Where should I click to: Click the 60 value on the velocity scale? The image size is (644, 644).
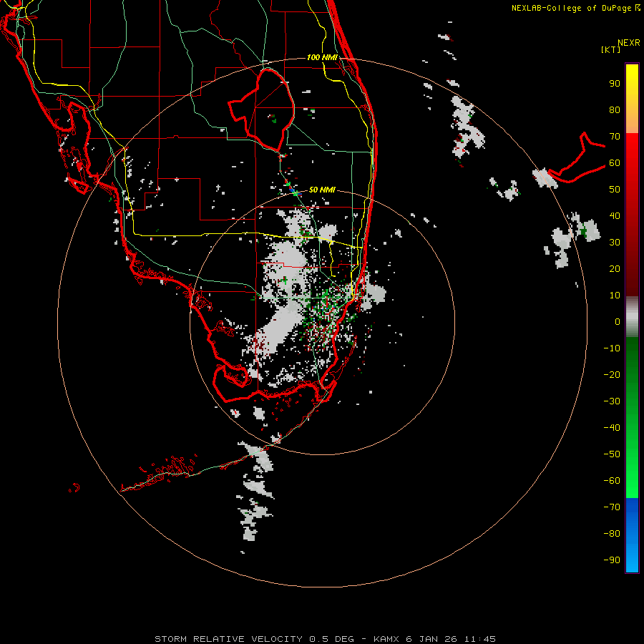coord(615,163)
